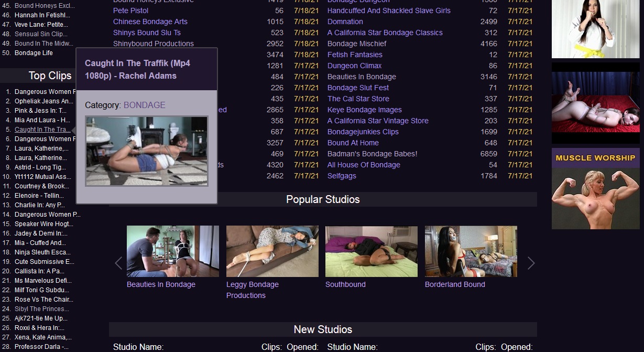Open top clip Elenoire - Tellin...

(39, 196)
